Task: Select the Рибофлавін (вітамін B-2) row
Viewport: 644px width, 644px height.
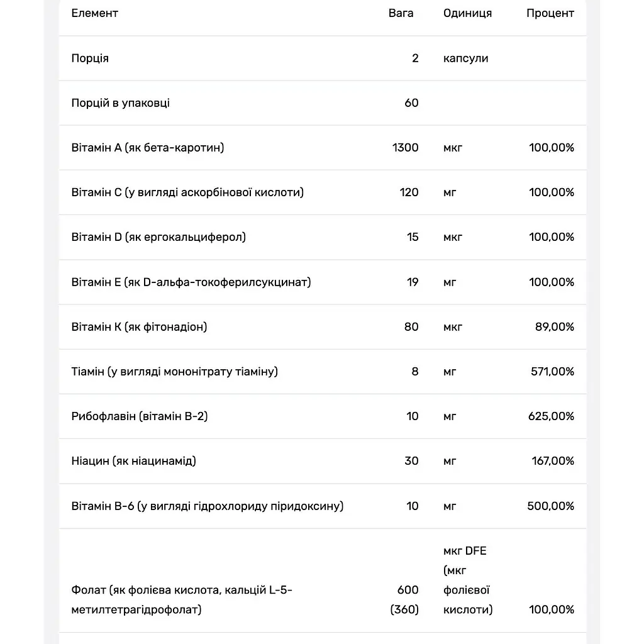Action: pos(323,416)
